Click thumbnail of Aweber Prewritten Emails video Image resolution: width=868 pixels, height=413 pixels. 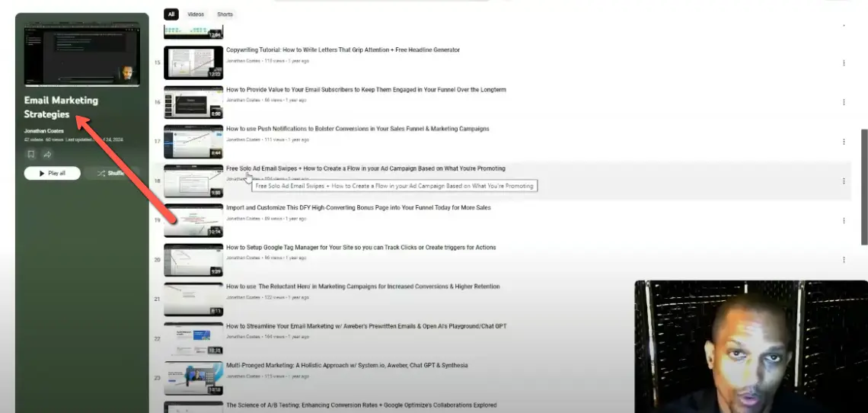(193, 339)
